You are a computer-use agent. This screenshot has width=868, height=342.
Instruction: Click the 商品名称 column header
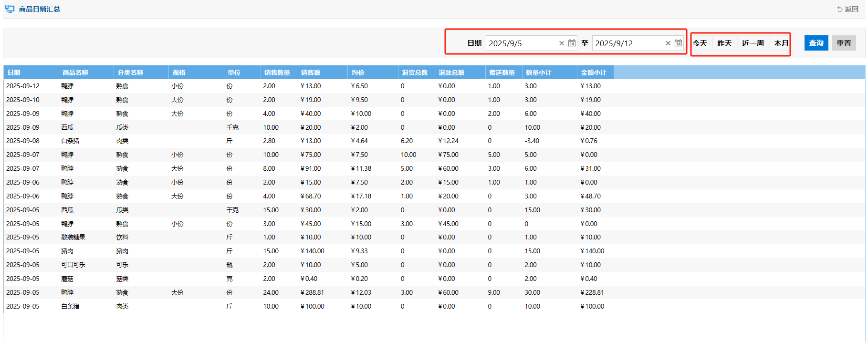[x=75, y=73]
